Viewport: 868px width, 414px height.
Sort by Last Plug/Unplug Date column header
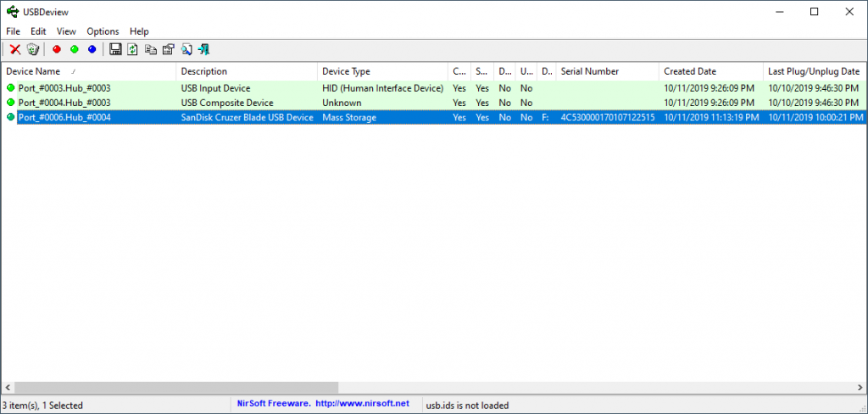(815, 71)
